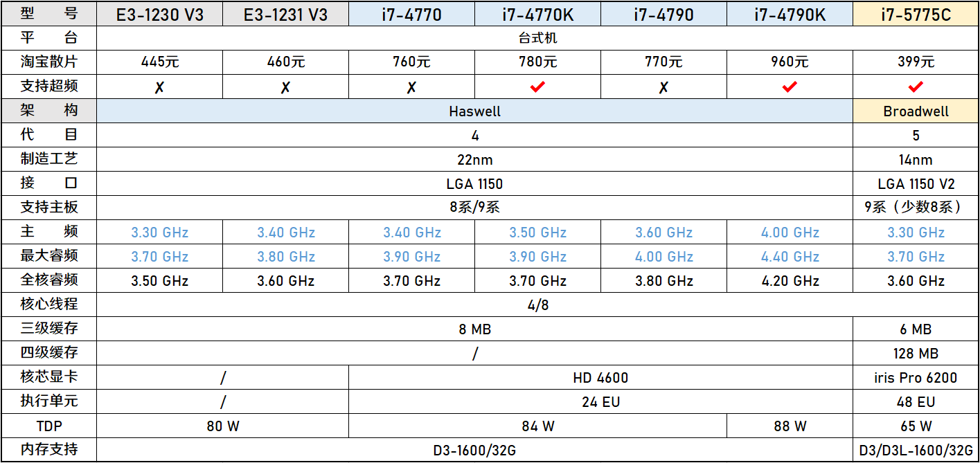This screenshot has height=463, width=980.
Task: Click the i7-4790K header cell
Action: [x=790, y=15]
